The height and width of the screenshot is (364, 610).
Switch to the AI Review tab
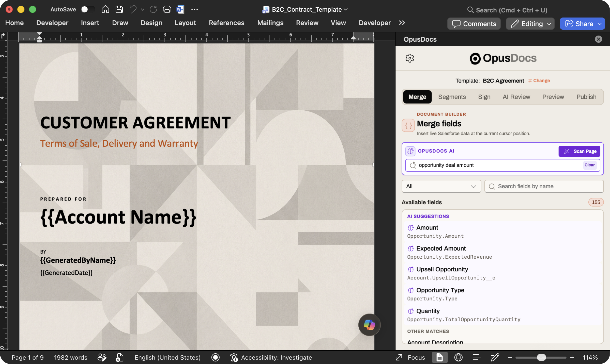tap(516, 97)
